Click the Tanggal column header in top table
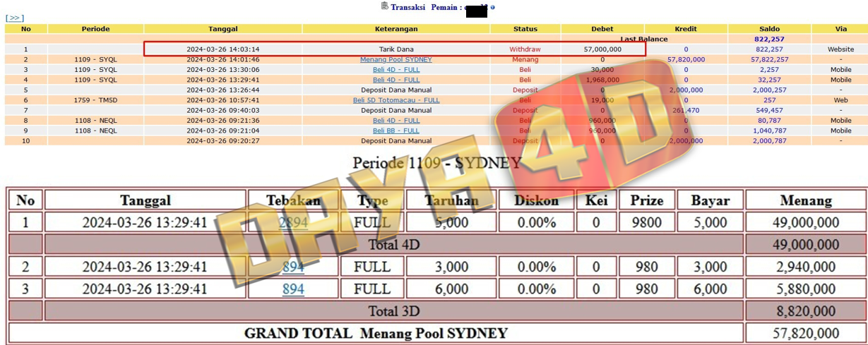The image size is (868, 345). (x=222, y=29)
